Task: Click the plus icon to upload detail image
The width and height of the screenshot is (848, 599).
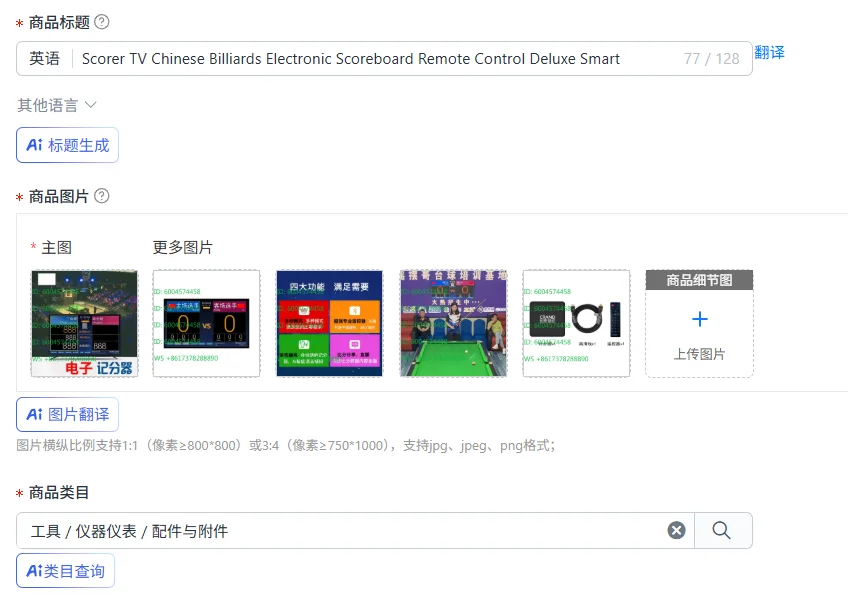Action: coord(700,319)
